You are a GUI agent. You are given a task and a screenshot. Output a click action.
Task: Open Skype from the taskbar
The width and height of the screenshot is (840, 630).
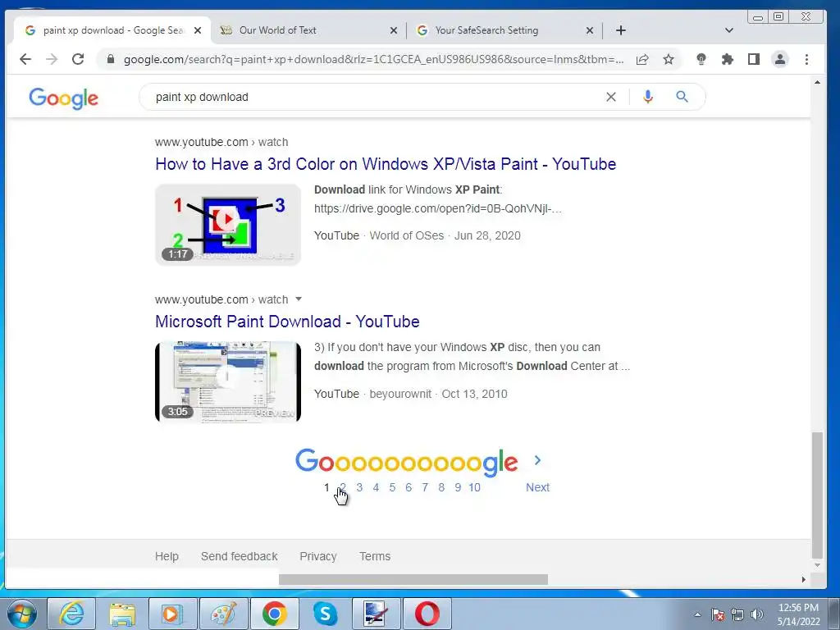pyautogui.click(x=325, y=614)
